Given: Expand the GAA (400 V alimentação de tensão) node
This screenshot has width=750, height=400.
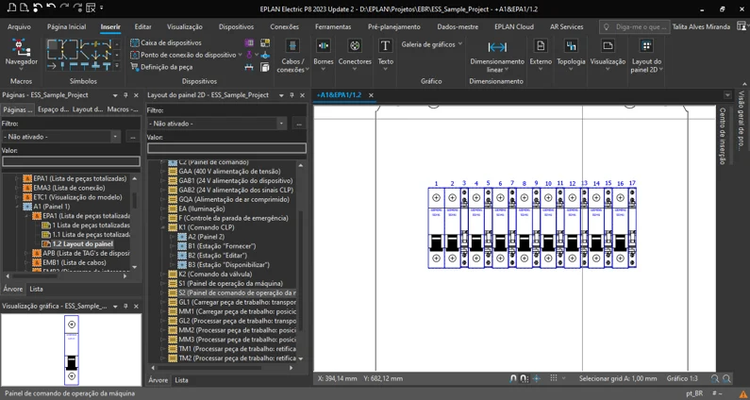Looking at the screenshot, I should [x=164, y=171].
